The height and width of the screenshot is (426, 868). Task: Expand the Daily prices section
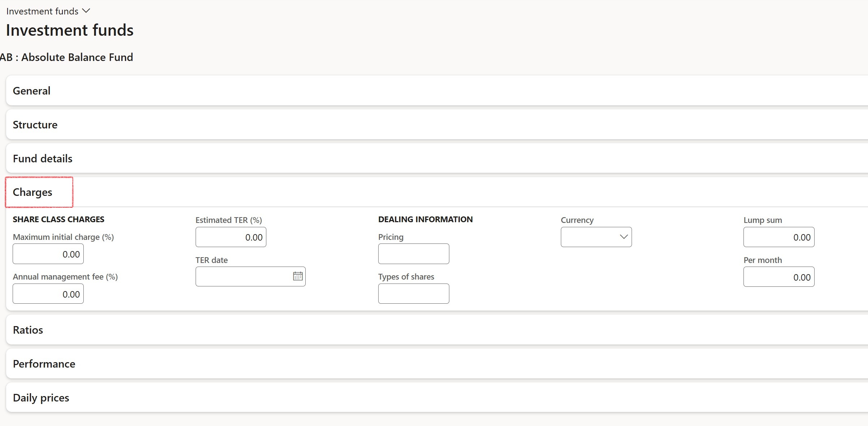(x=437, y=398)
